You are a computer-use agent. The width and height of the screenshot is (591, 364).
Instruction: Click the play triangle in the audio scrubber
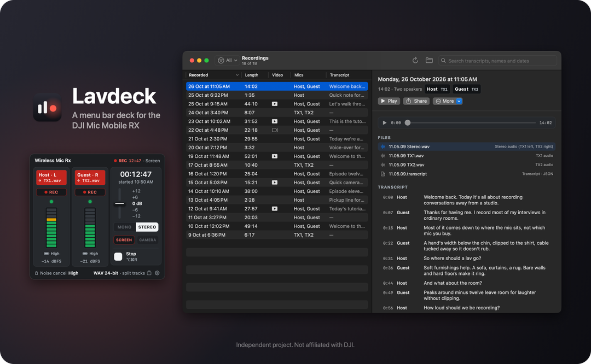click(385, 123)
